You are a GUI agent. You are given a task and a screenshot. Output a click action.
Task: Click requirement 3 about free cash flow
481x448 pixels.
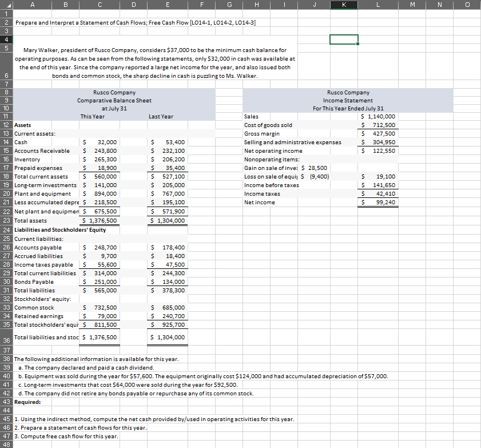click(x=66, y=437)
